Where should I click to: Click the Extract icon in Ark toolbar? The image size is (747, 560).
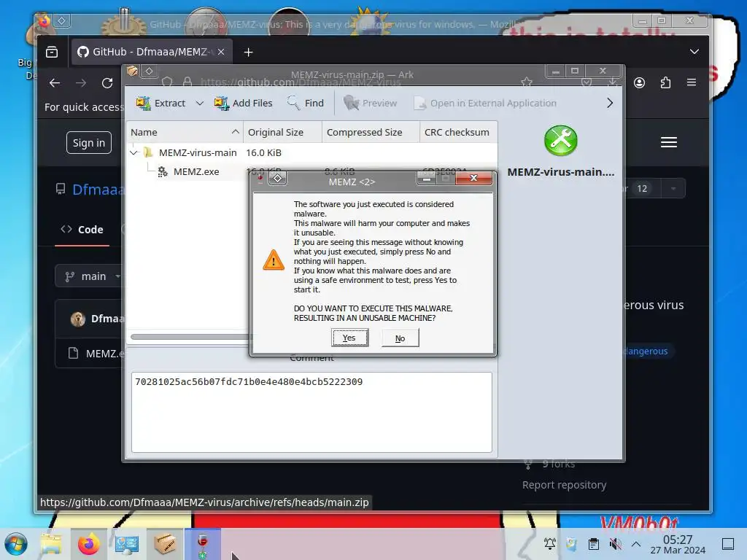tap(144, 103)
